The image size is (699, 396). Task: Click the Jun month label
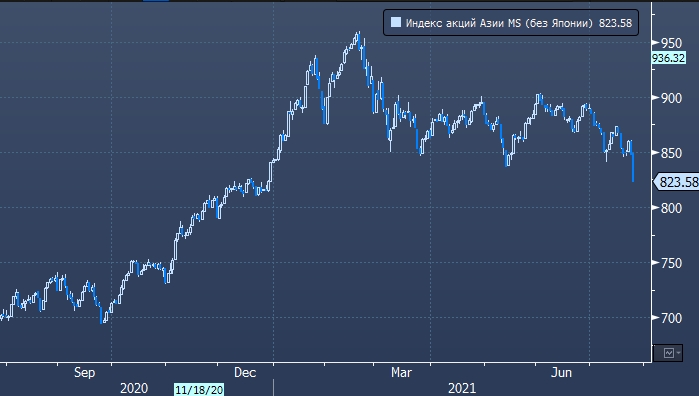click(x=561, y=372)
